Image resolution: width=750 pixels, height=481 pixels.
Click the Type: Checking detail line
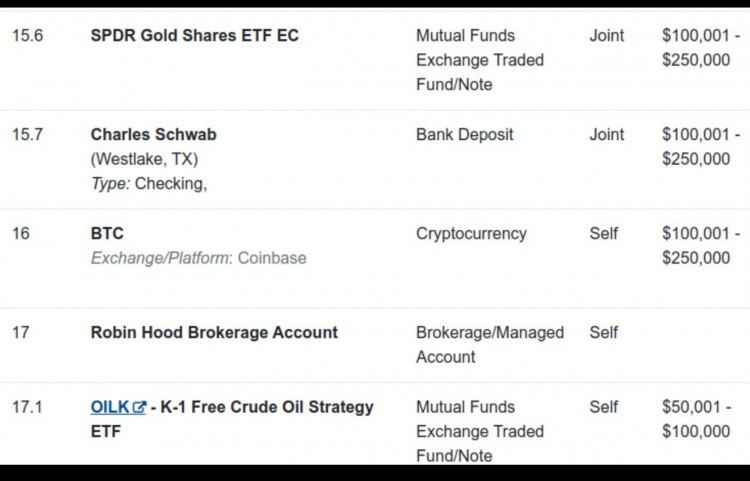point(149,184)
